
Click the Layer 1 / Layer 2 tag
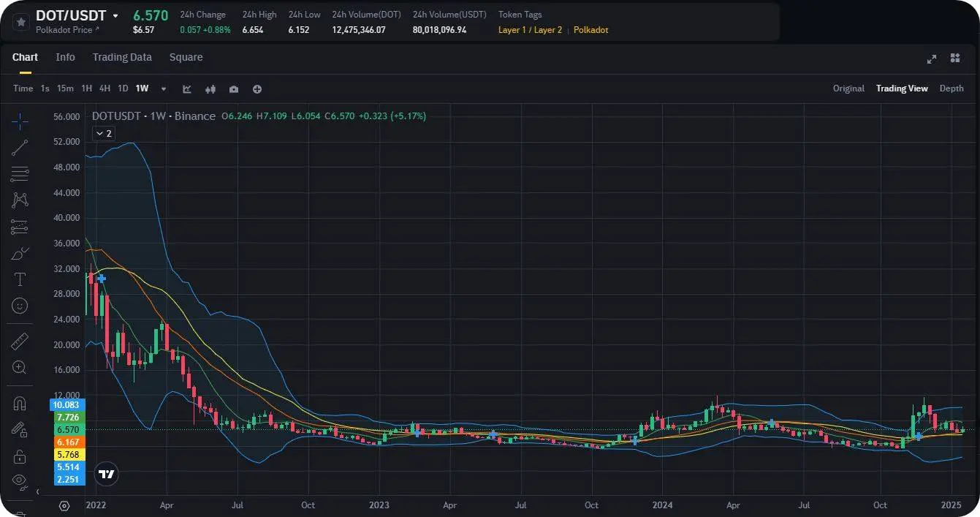(530, 30)
